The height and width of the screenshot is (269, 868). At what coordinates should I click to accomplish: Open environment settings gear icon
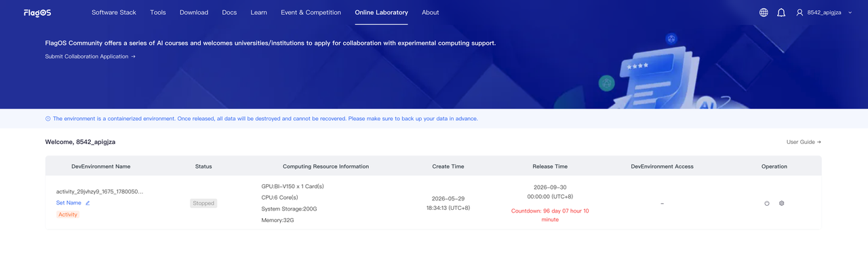(x=781, y=203)
